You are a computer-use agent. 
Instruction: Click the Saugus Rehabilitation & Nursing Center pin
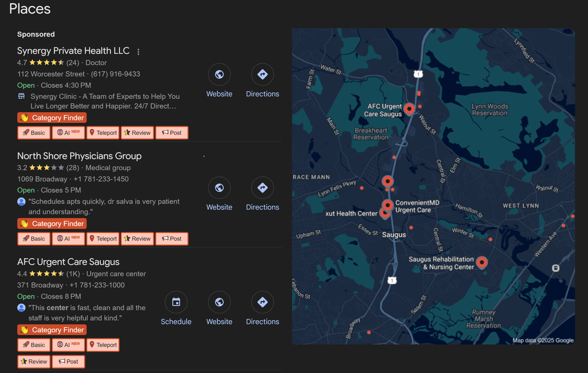482,262
